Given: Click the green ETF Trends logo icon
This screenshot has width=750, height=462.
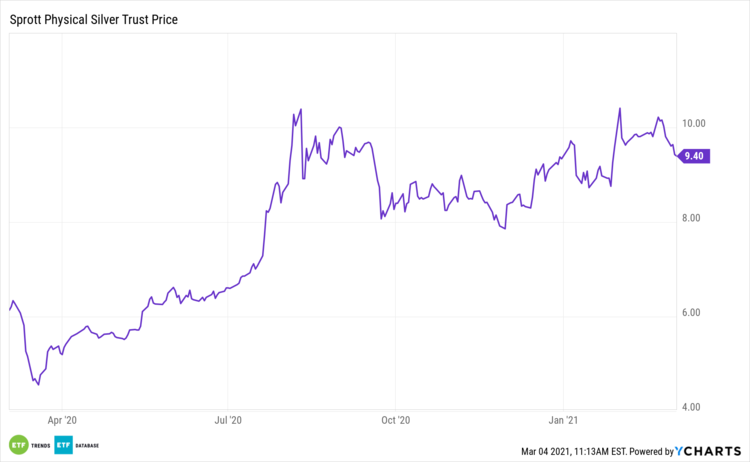Looking at the screenshot, I should coord(17,444).
